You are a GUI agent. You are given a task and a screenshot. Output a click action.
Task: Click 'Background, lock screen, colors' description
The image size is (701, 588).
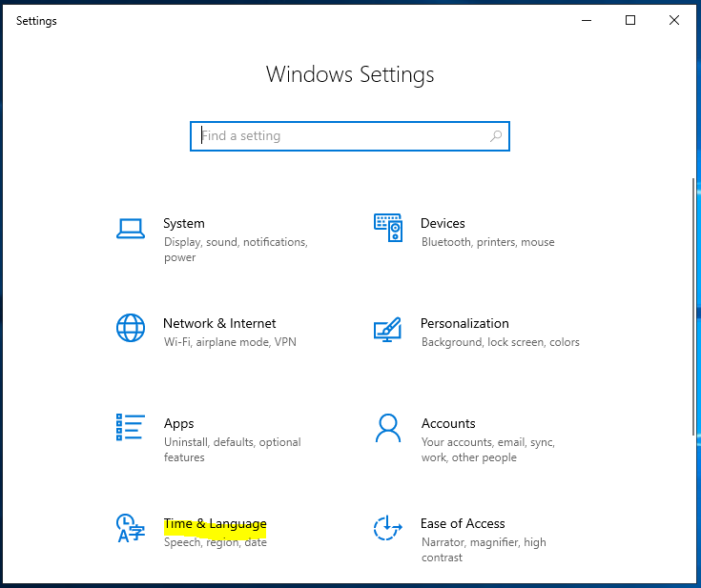click(x=501, y=342)
